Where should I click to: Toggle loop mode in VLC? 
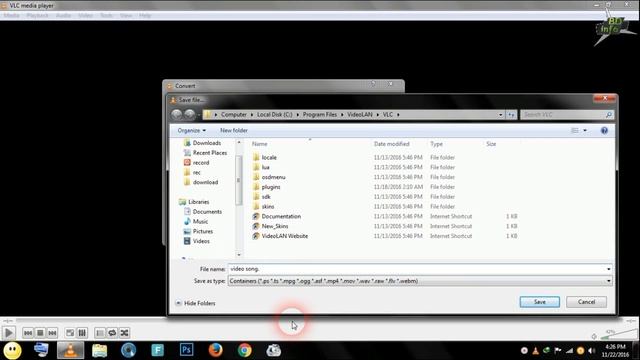(112, 333)
